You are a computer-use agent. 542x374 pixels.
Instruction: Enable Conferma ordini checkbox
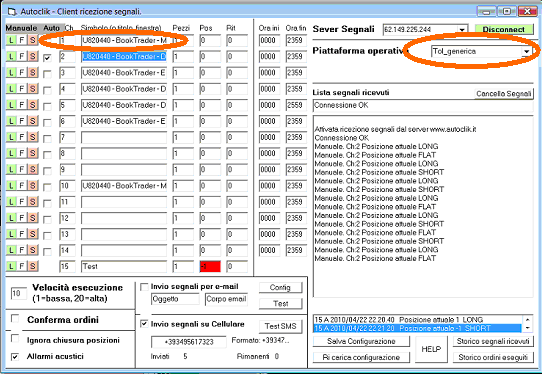point(15,318)
